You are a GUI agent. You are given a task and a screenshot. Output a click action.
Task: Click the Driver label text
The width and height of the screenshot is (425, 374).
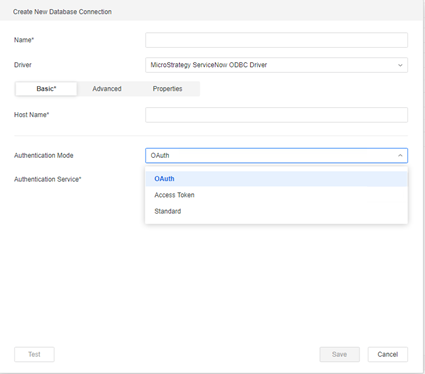[x=23, y=65]
